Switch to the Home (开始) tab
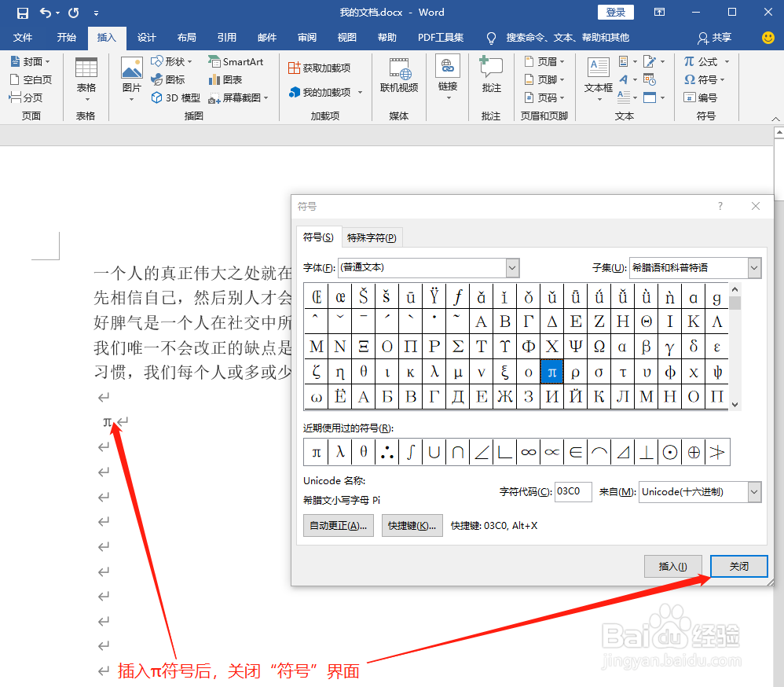 (66, 38)
